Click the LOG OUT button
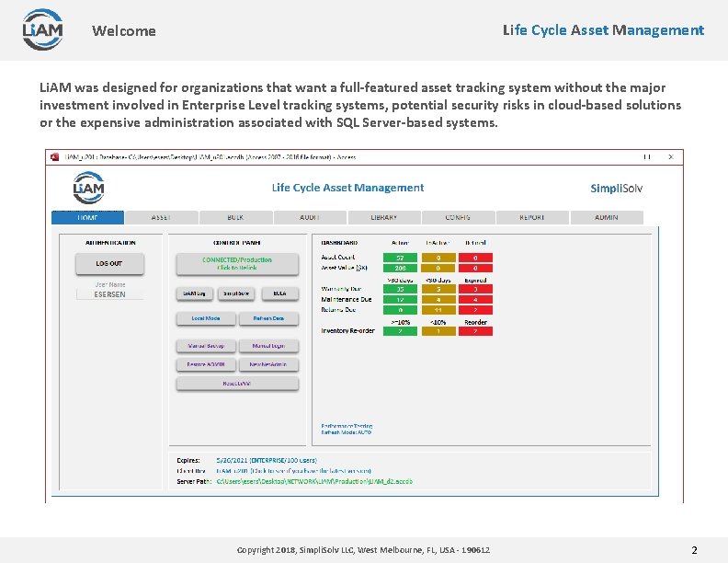Screen dimensions: 728x563 109,263
